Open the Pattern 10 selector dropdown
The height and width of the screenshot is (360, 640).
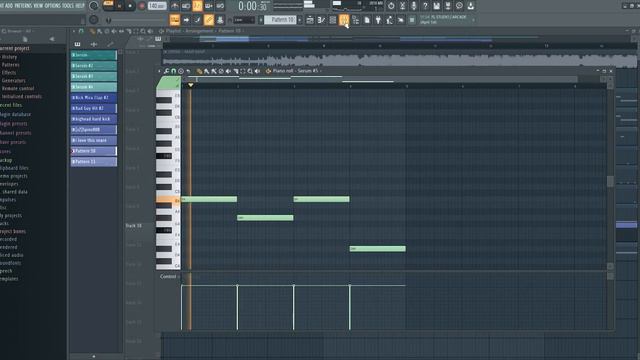[280, 20]
